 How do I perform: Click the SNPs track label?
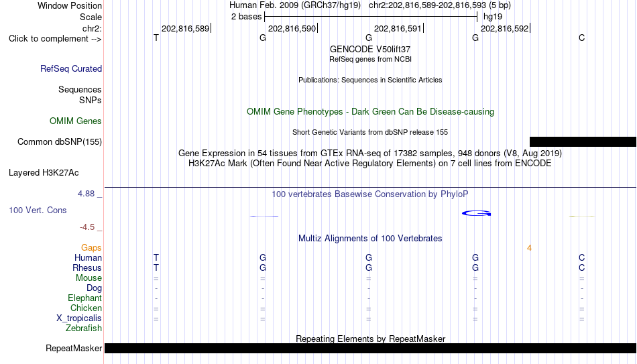(x=91, y=100)
